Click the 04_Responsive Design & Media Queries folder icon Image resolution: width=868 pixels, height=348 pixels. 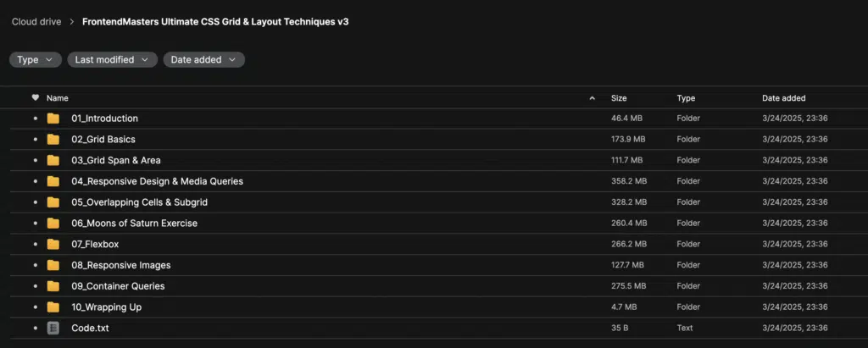53,181
